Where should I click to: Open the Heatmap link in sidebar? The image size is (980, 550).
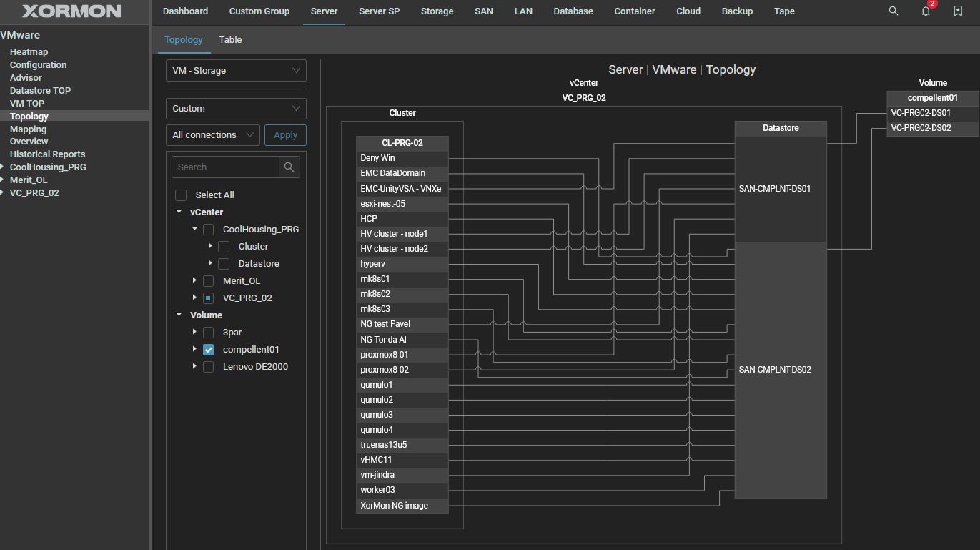click(x=29, y=52)
